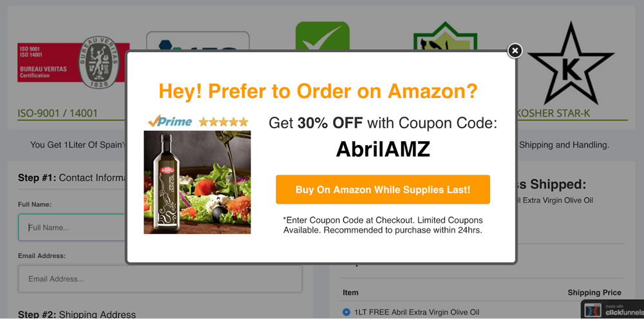Click the Step #2 Shipping Address heading
Viewport: 644px width, 319px height.
click(x=77, y=314)
